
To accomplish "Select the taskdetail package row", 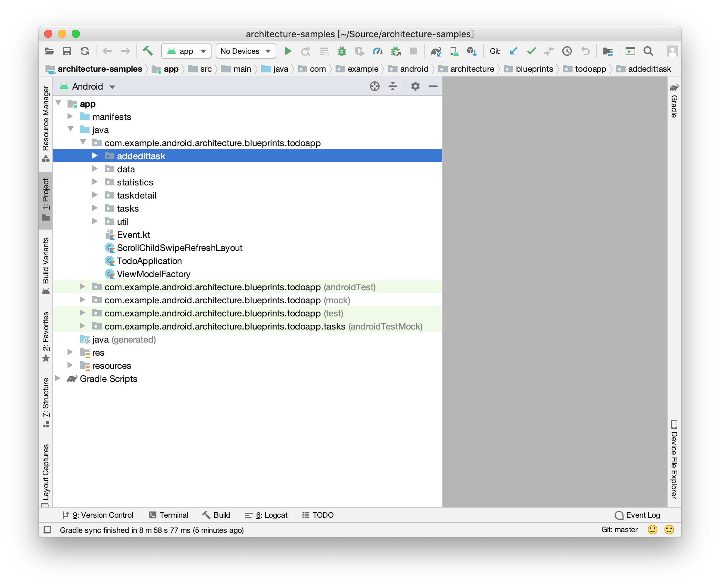I will pyautogui.click(x=247, y=195).
